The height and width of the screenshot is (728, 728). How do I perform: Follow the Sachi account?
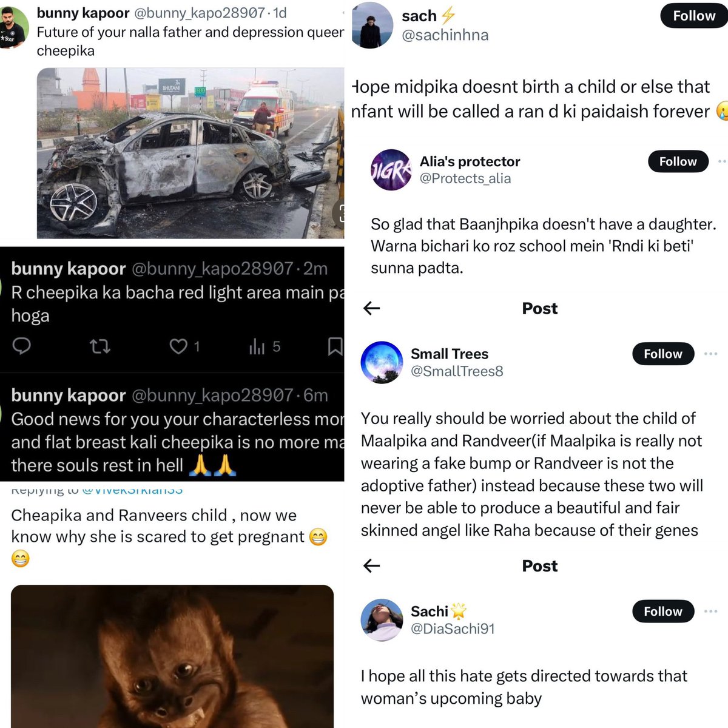663,611
